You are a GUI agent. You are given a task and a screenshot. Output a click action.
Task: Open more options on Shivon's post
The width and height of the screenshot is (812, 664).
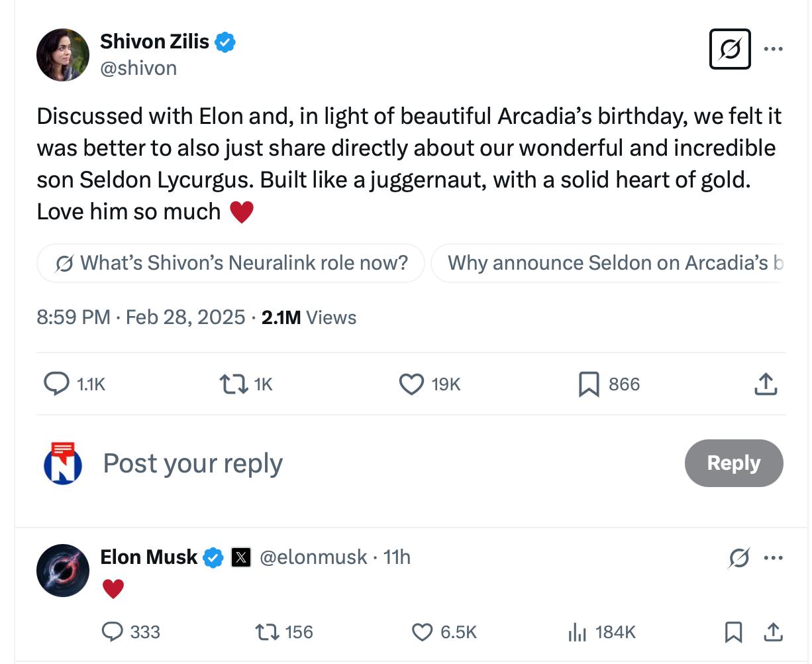pos(773,49)
